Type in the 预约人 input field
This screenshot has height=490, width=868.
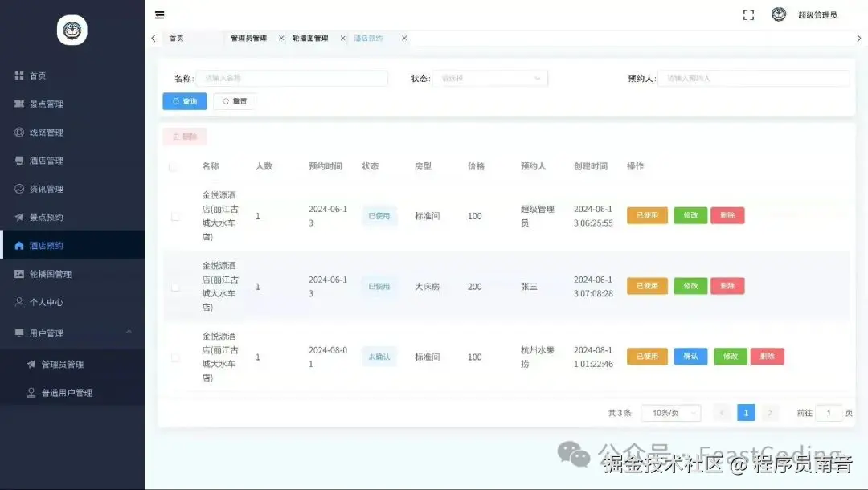coord(753,78)
